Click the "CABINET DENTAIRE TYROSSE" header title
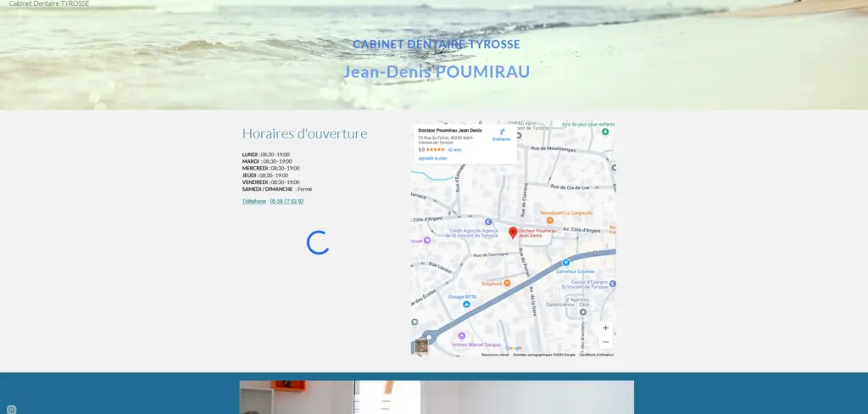868x414 pixels. pos(437,44)
